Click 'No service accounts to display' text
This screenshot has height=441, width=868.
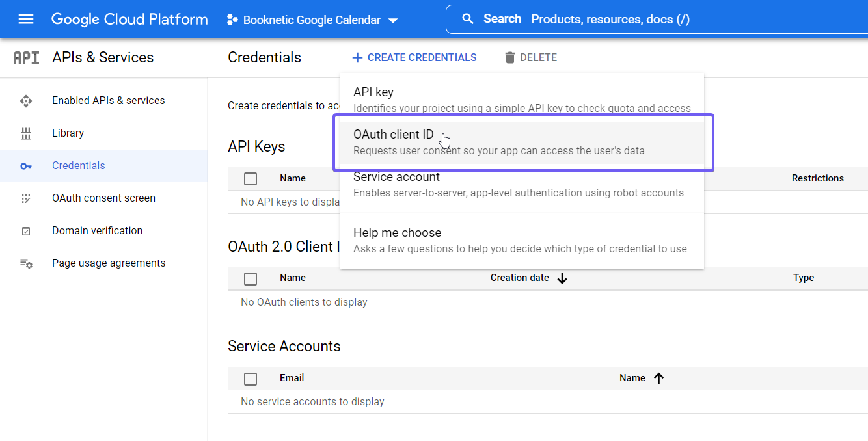point(312,401)
